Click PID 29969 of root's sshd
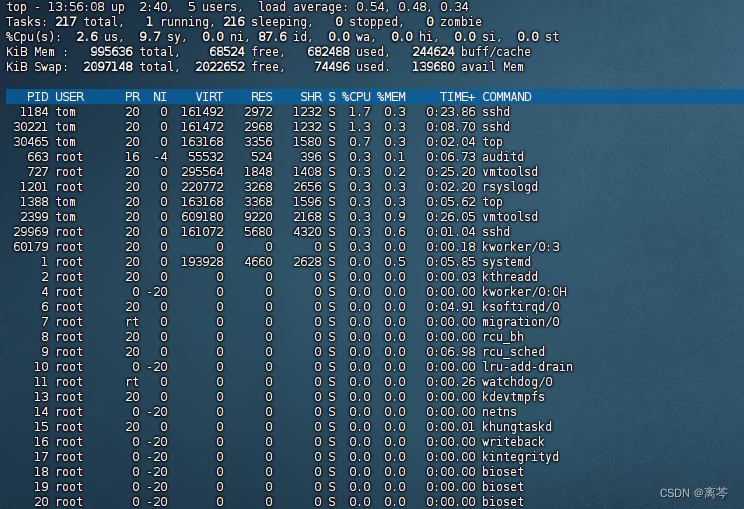 31,232
